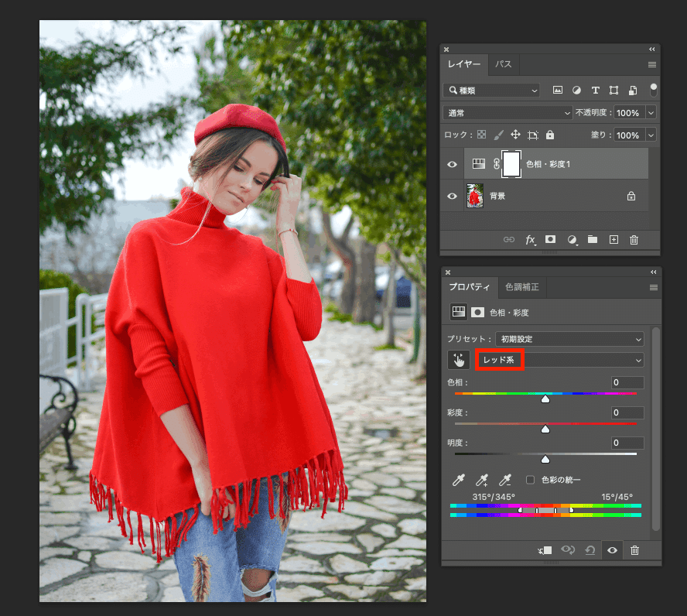Screen dimensions: 687x616
Task: Click the subtract-from-sample eyedropper with minus sign
Action: point(504,480)
